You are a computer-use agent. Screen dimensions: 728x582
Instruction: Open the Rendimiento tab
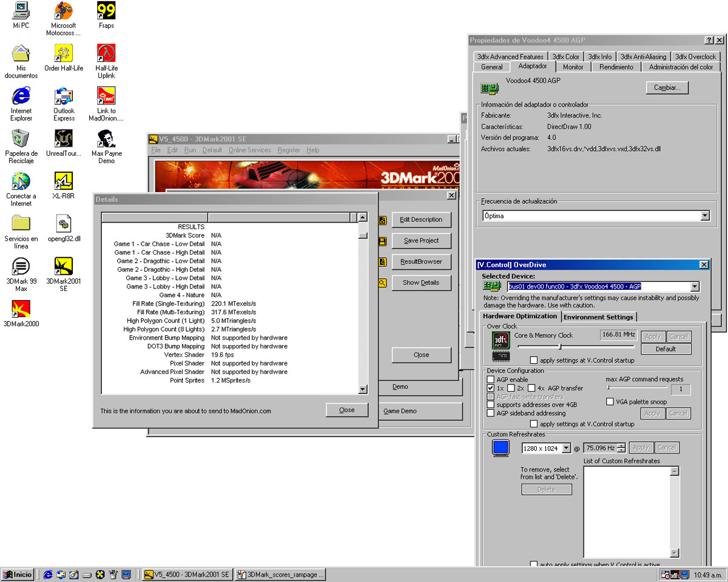pos(616,67)
